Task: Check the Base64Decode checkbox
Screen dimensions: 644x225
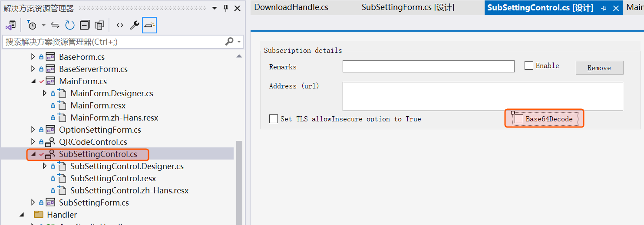Action: [519, 119]
